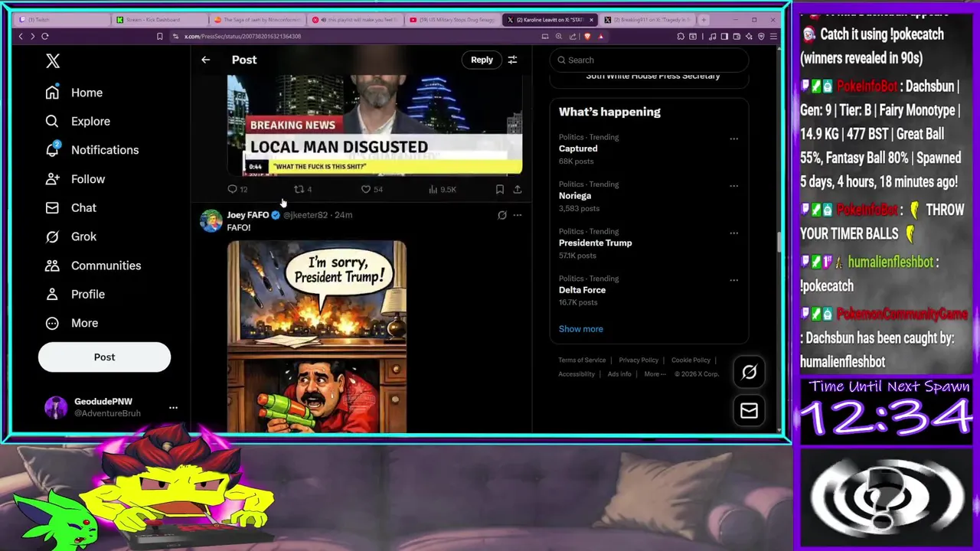Open Captured trending topic
Image resolution: width=980 pixels, height=551 pixels.
click(x=578, y=148)
